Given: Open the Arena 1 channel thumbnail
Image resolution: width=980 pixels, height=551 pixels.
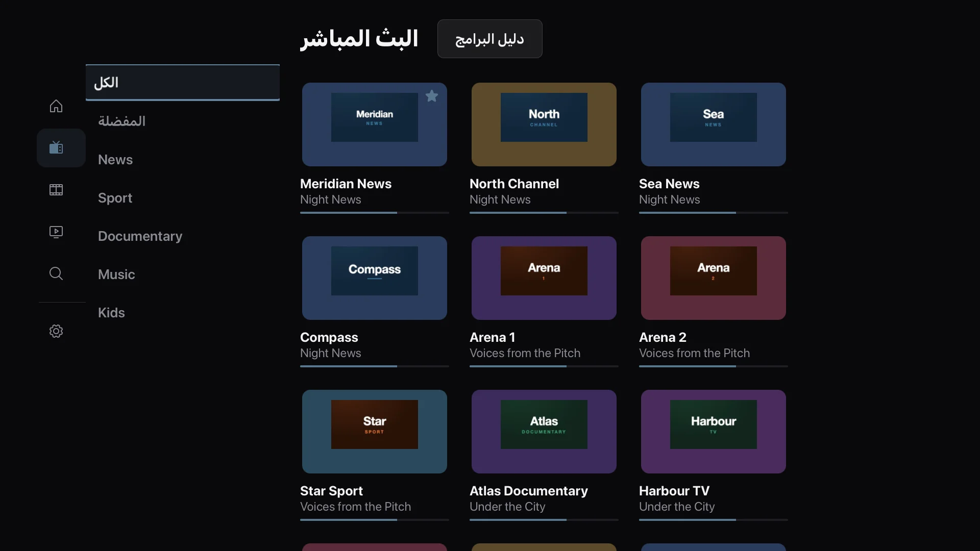Looking at the screenshot, I should click(544, 278).
